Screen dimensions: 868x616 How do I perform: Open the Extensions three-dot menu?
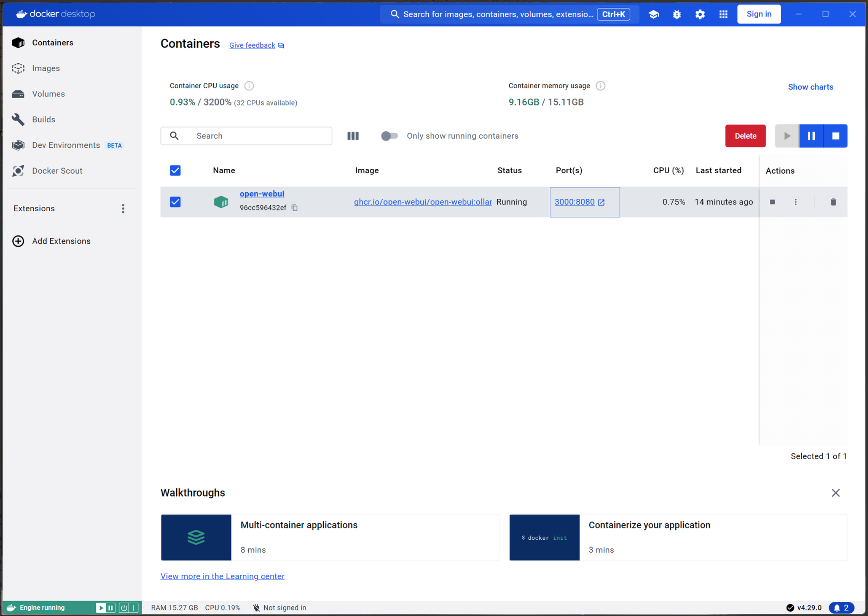(x=123, y=208)
